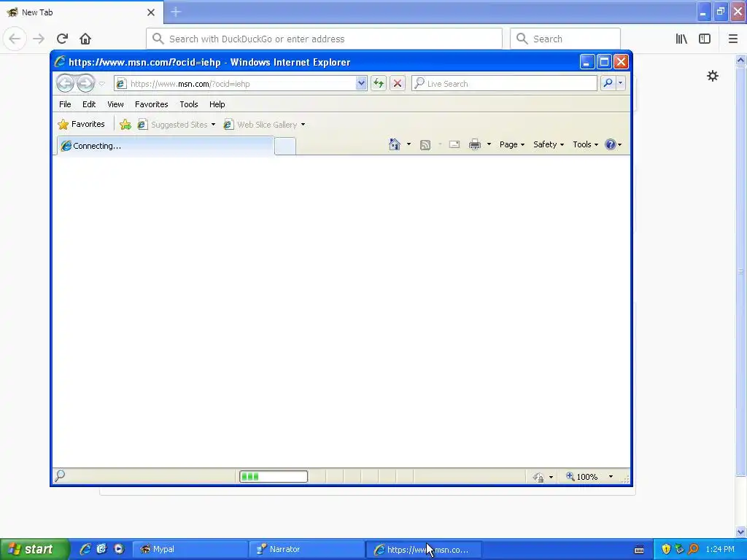This screenshot has width=747, height=560.
Task: Click the Print icon in IE command bar
Action: click(x=475, y=144)
